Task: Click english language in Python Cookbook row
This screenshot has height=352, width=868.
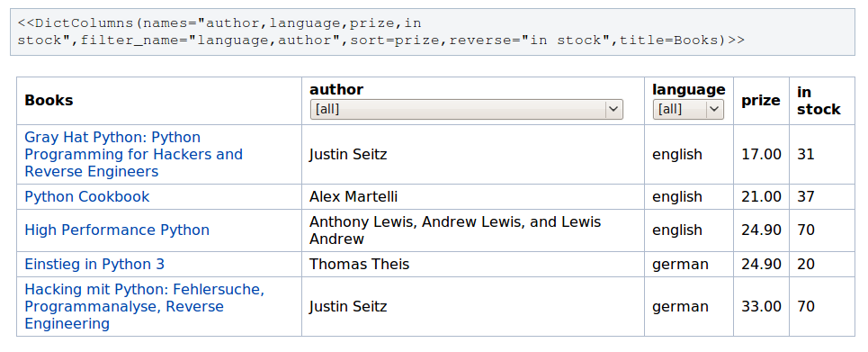Action: 677,197
